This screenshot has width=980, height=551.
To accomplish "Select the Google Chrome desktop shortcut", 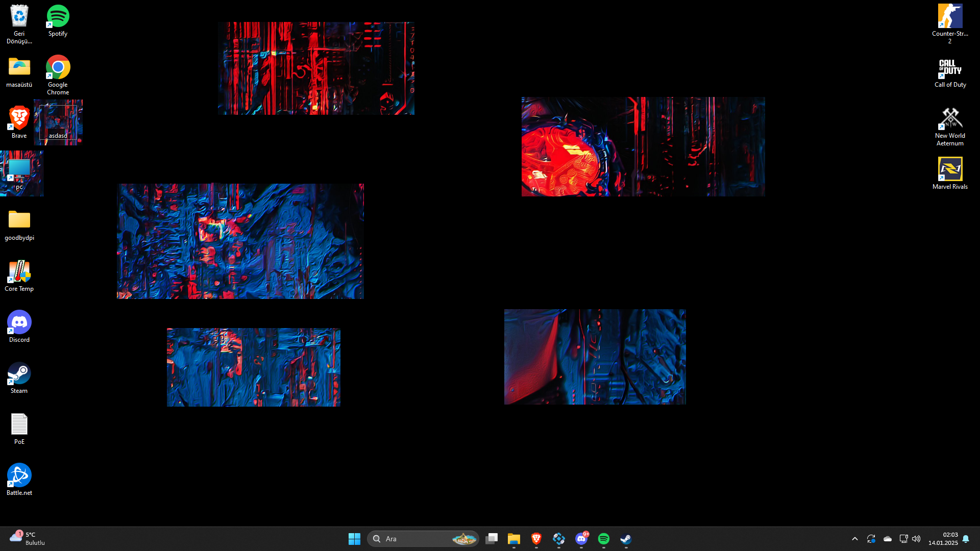I will tap(58, 75).
